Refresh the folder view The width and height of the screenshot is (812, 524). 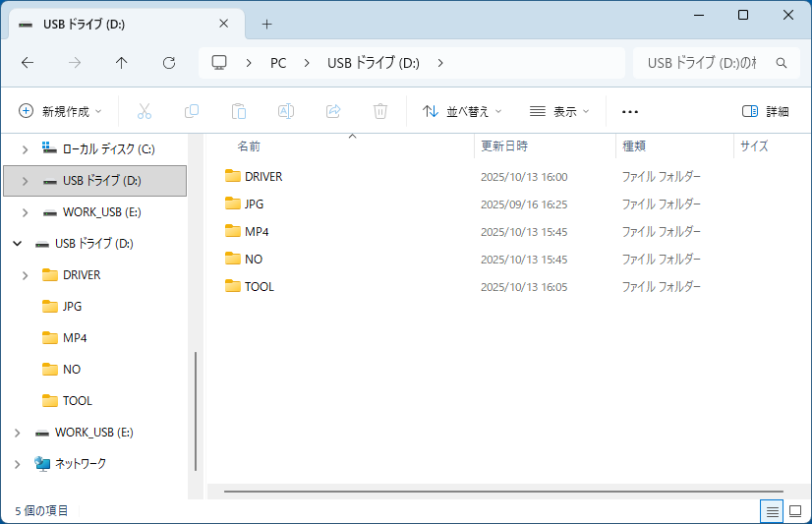point(169,63)
